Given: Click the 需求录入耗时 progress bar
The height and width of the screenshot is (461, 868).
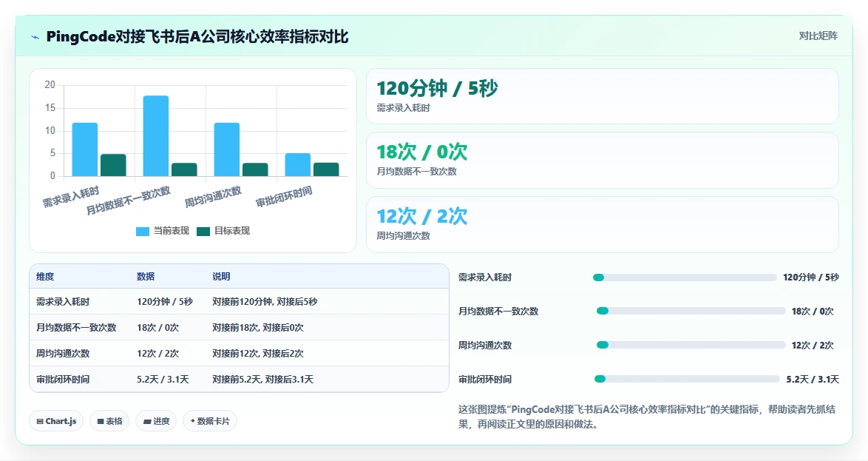Looking at the screenshot, I should click(x=685, y=277).
